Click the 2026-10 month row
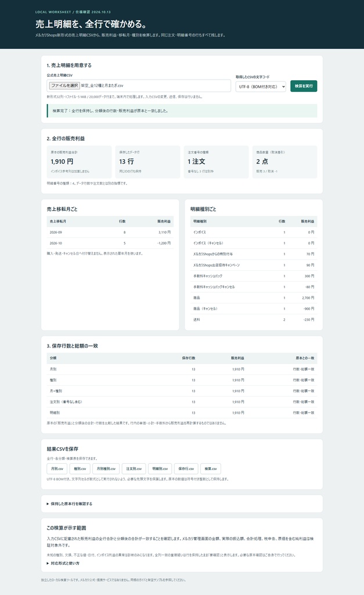Viewport: 364px width, 595px height. click(x=110, y=243)
